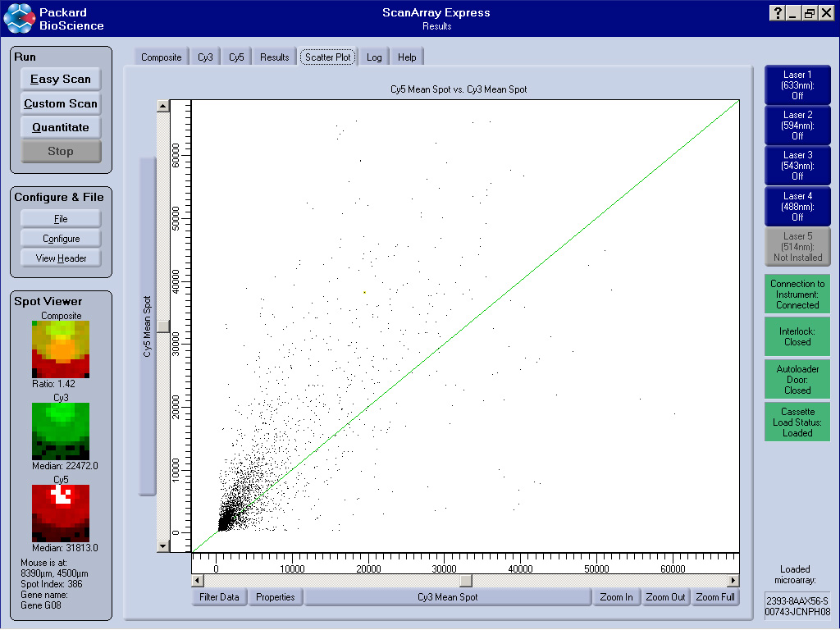The image size is (840, 630).
Task: Click the Cy5 Mean Spot y-axis selector
Action: pos(148,326)
